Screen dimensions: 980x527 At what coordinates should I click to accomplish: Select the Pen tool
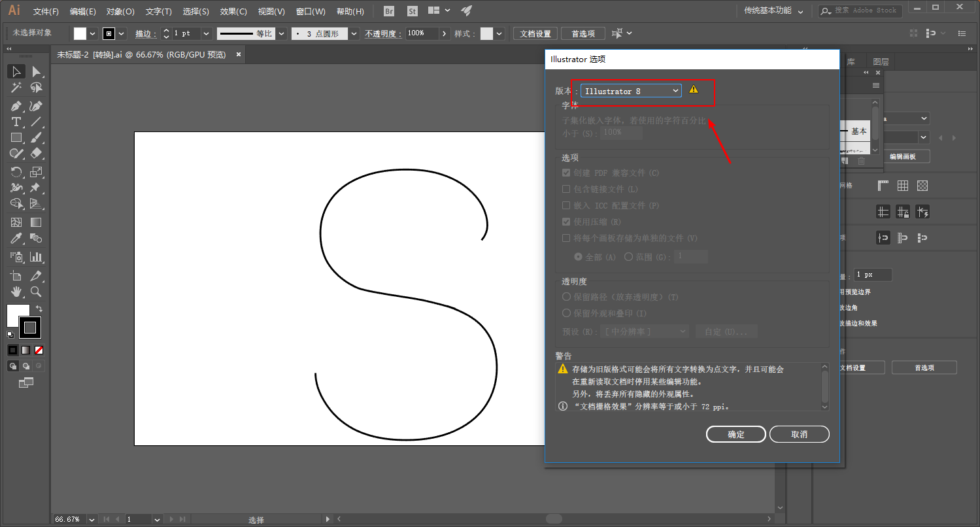[16, 106]
